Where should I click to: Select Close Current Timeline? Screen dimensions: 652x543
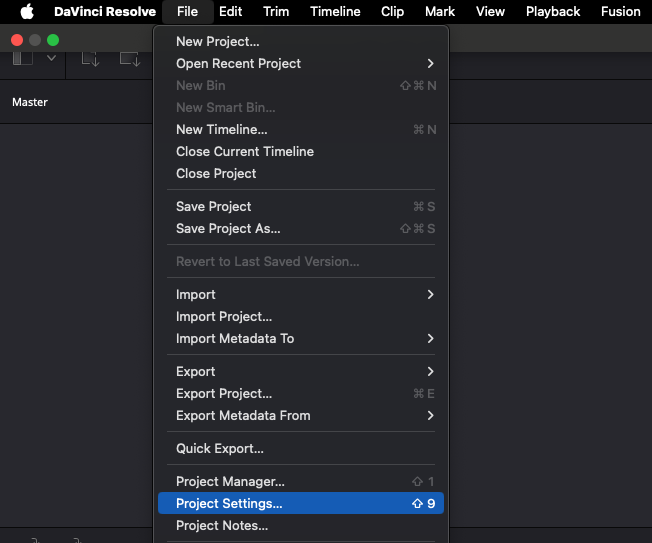tap(245, 151)
